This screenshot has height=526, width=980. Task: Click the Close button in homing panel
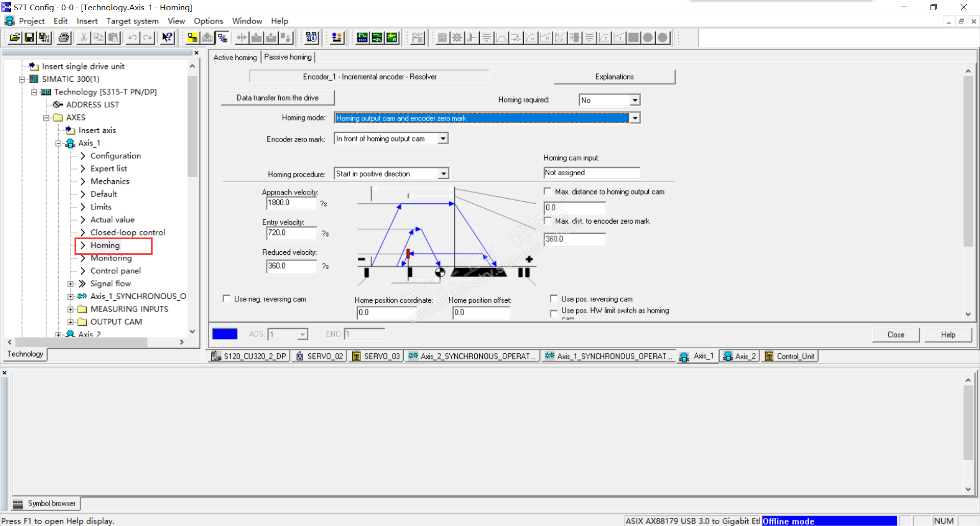896,334
